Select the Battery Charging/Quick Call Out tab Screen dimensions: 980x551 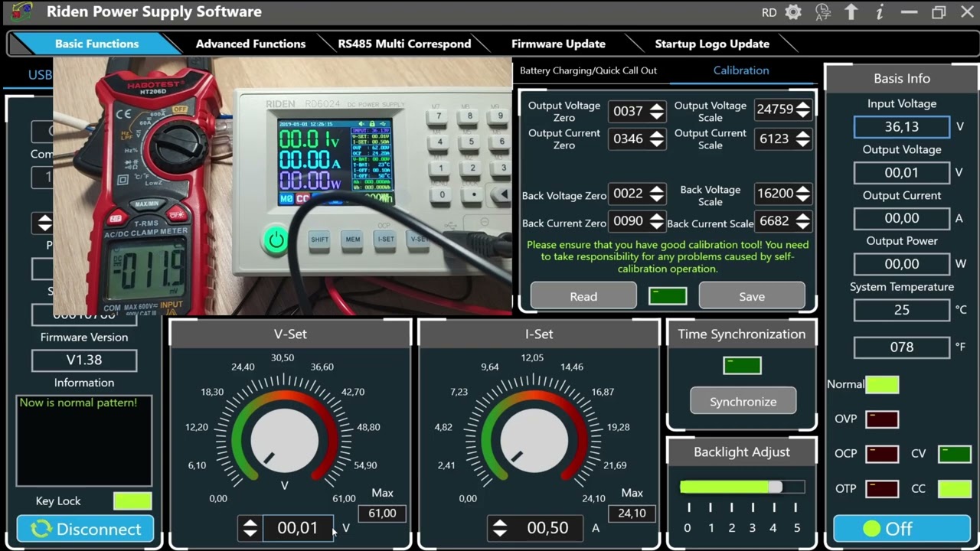pos(588,70)
